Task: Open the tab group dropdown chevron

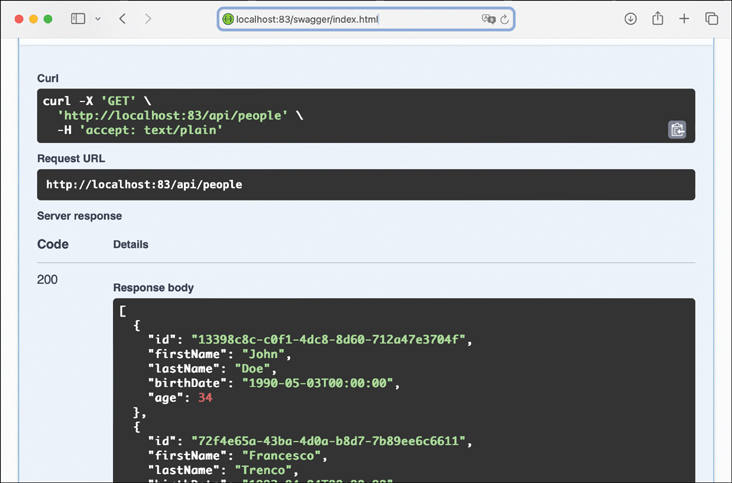Action: (x=98, y=19)
